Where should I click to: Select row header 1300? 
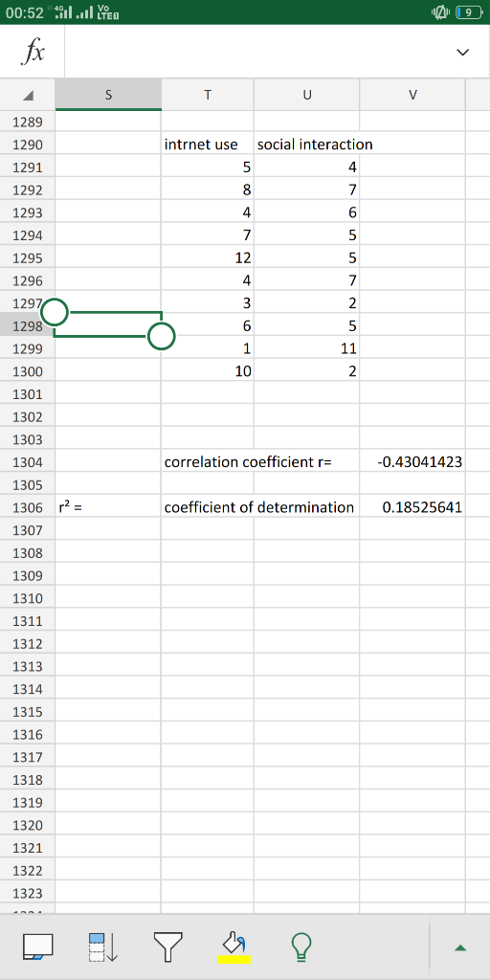click(x=28, y=372)
